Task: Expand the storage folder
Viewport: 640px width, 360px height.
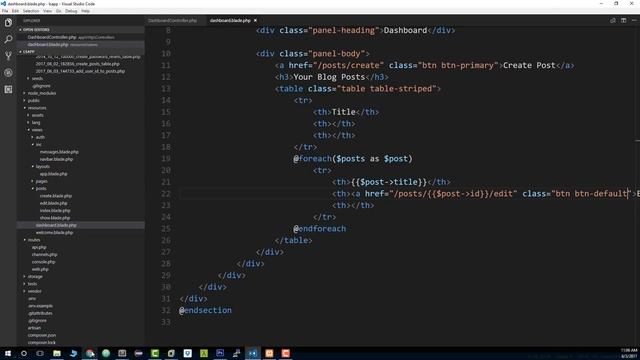Action: point(34,277)
